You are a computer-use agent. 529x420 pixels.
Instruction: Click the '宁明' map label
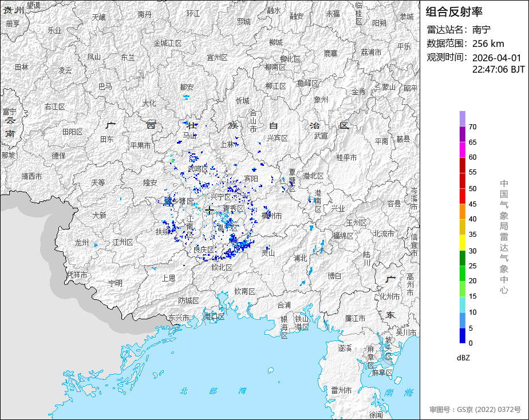(116, 283)
